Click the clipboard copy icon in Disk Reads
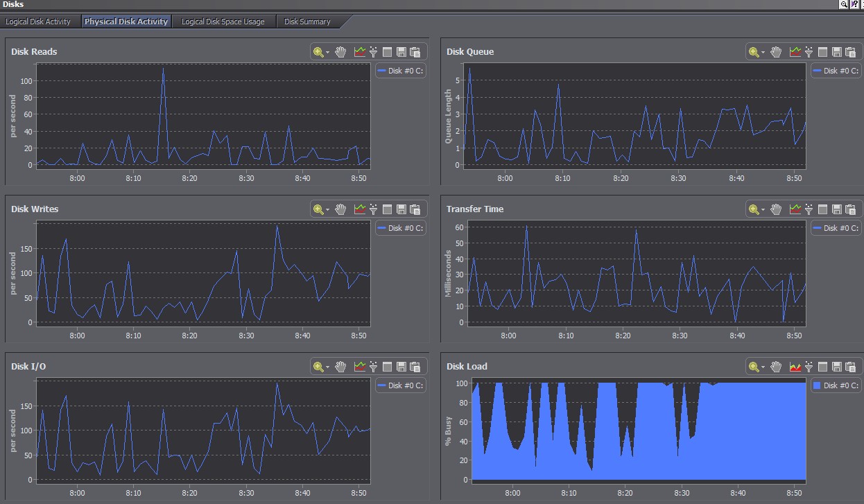Screen dimensions: 864x504 415,52
